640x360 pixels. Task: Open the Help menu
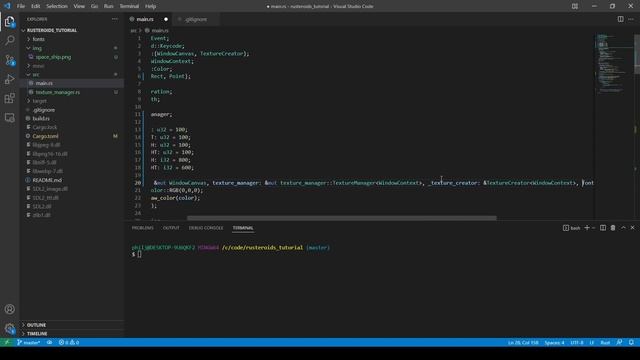click(151, 6)
